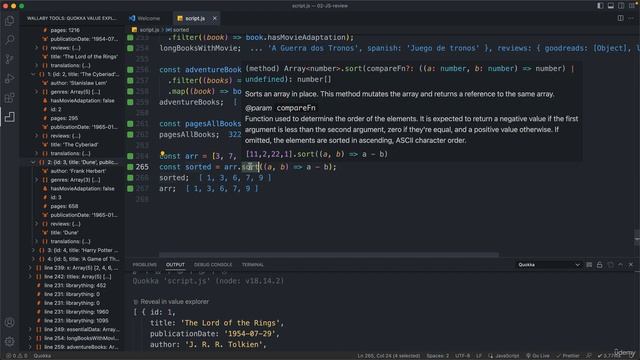This screenshot has height=360, width=640.
Task: Click the green Quokka indicator on line 265
Action: [x=130, y=167]
